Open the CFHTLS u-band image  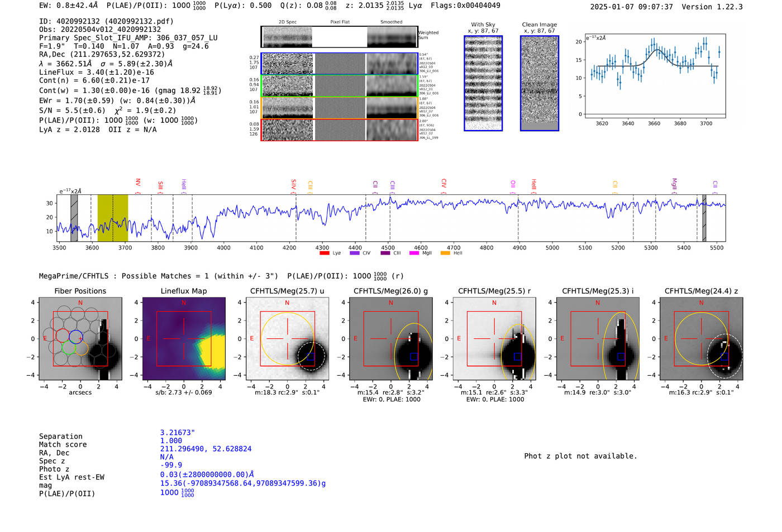(287, 339)
